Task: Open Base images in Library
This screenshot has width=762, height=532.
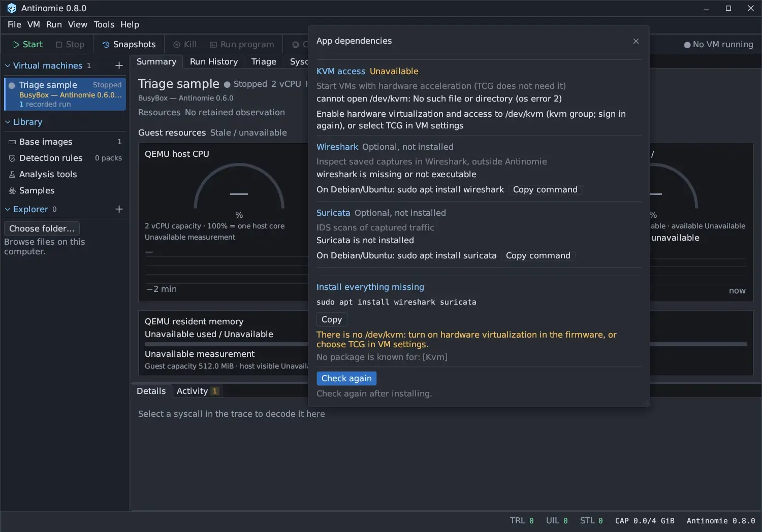Action: [x=65, y=142]
